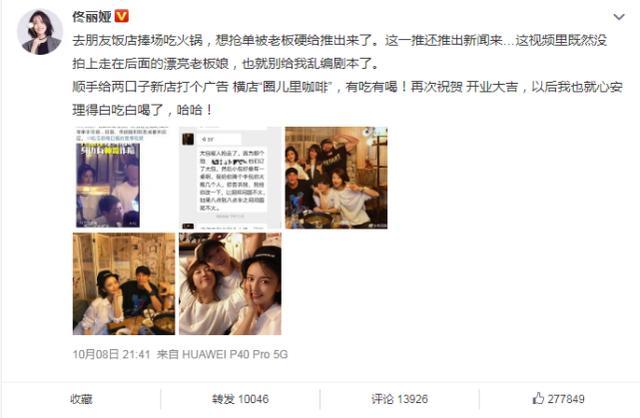Click the like count 277849
Screen dimensions: 640x418
click(x=566, y=399)
